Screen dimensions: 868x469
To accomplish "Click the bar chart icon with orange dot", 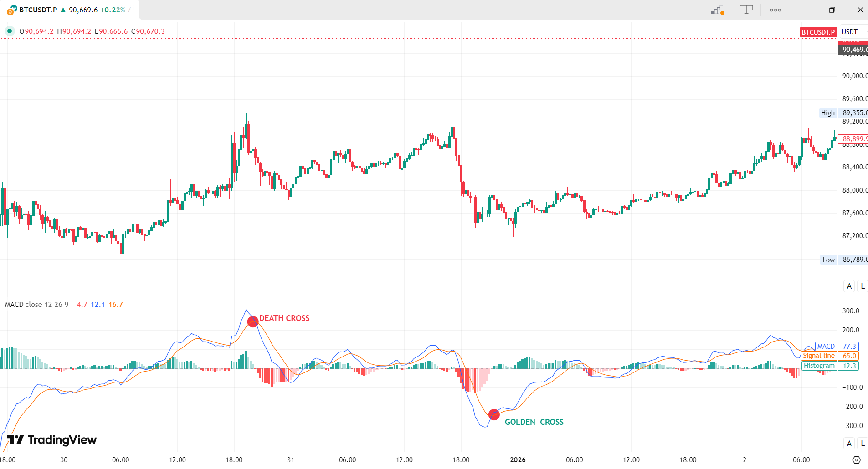I will 718,10.
